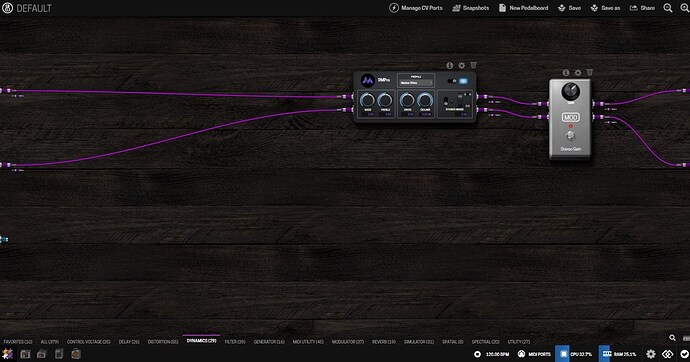Open the Distortion plugin category

coord(163,342)
